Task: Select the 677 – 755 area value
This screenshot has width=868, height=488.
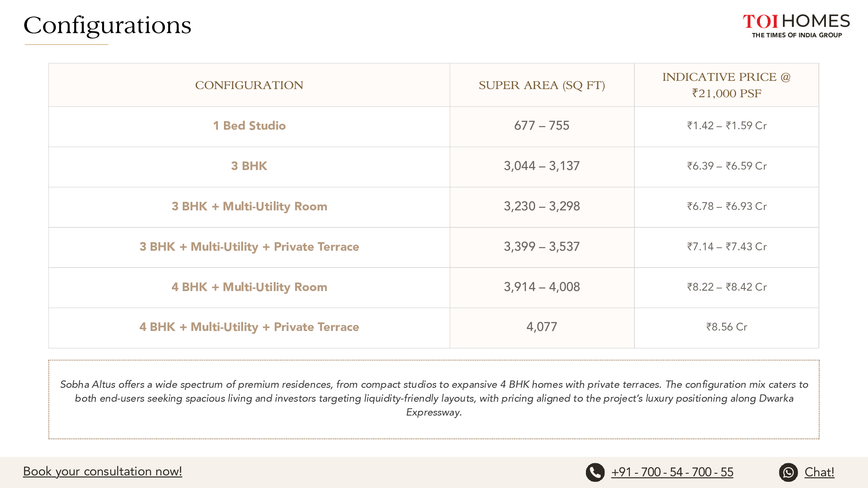Action: pos(542,126)
